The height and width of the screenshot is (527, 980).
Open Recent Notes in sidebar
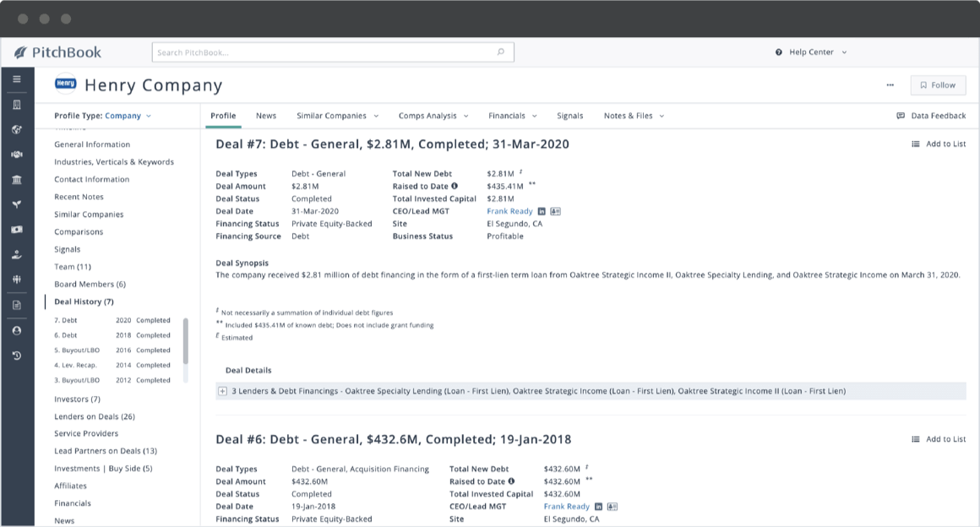(79, 197)
